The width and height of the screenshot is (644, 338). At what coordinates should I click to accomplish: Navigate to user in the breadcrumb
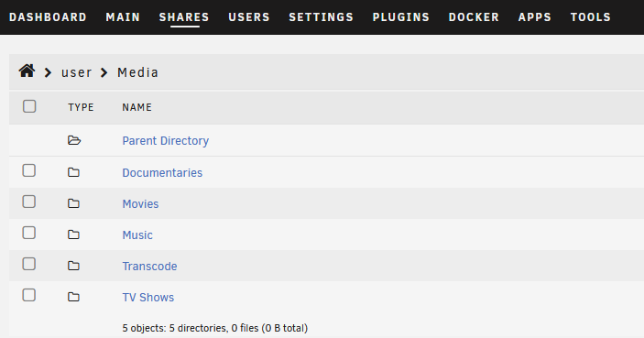76,72
